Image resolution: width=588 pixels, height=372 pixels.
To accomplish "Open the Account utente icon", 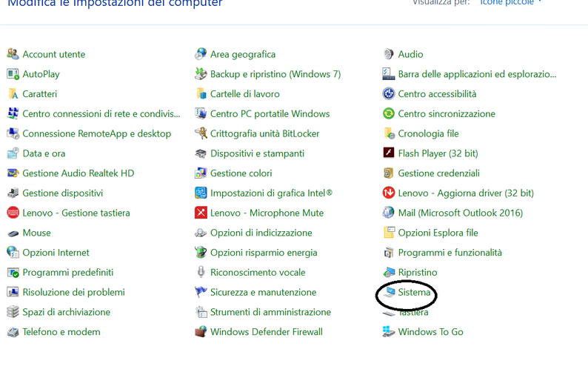I will (13, 54).
